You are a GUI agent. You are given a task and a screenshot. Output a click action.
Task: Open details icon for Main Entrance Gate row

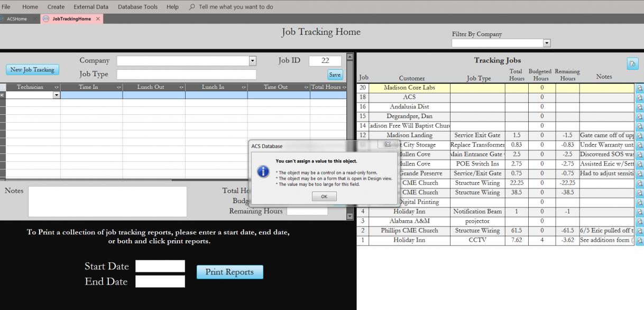click(640, 154)
